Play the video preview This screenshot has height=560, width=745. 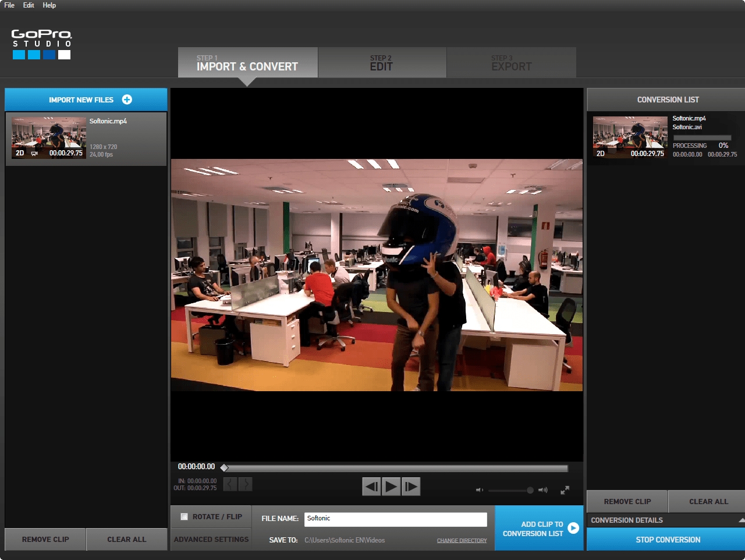point(391,486)
